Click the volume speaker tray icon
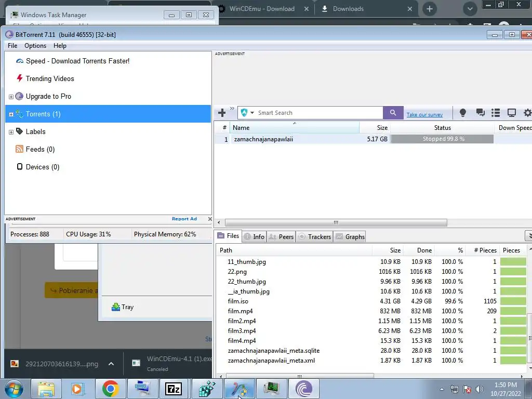The height and width of the screenshot is (399, 532). (x=480, y=389)
